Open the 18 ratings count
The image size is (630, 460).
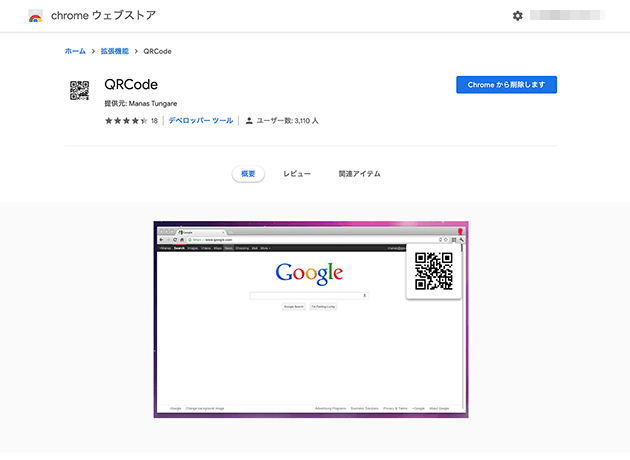154,121
